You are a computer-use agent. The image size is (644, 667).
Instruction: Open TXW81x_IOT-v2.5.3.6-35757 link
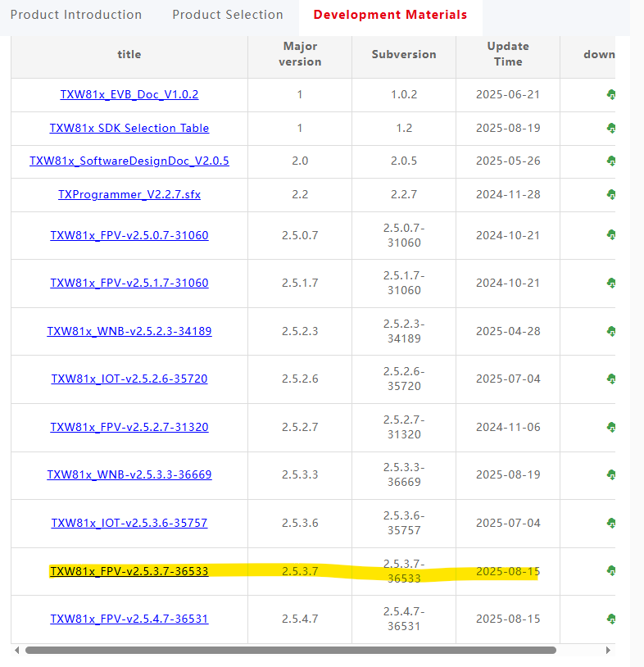pos(129,523)
